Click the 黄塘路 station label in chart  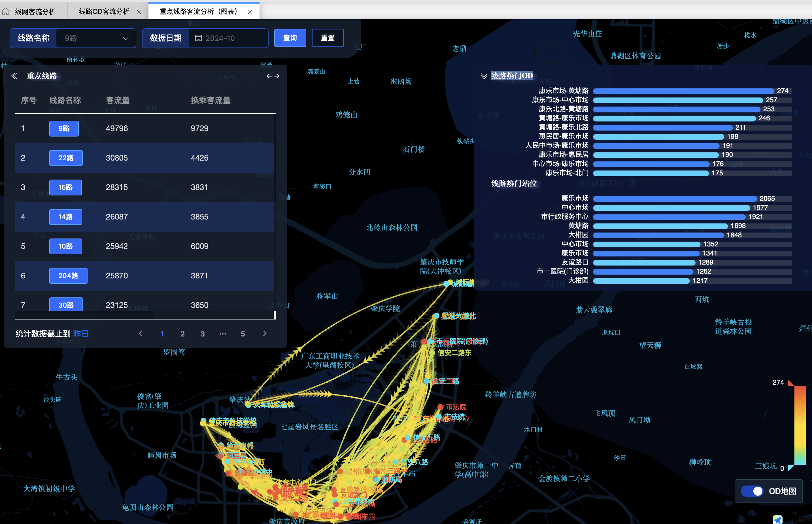click(x=578, y=225)
